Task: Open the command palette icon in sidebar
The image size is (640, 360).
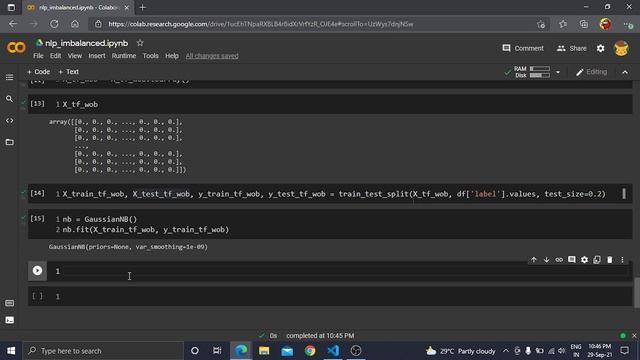Action: [9, 303]
